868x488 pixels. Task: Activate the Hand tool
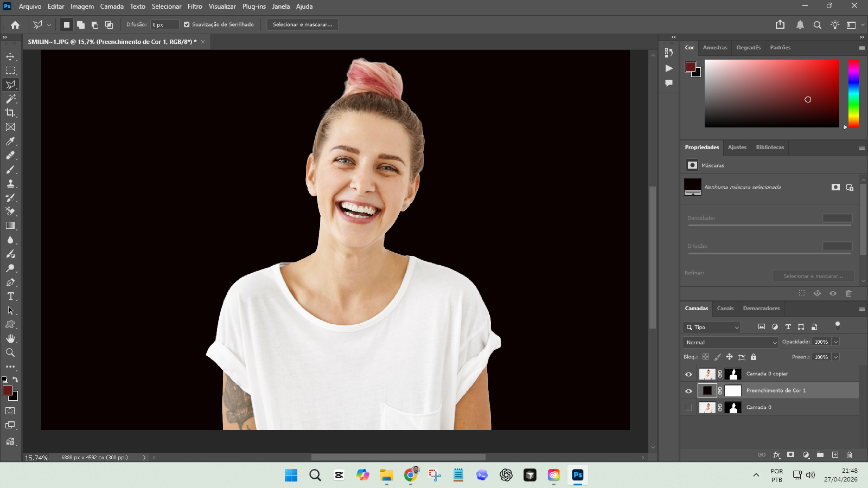[10, 338]
